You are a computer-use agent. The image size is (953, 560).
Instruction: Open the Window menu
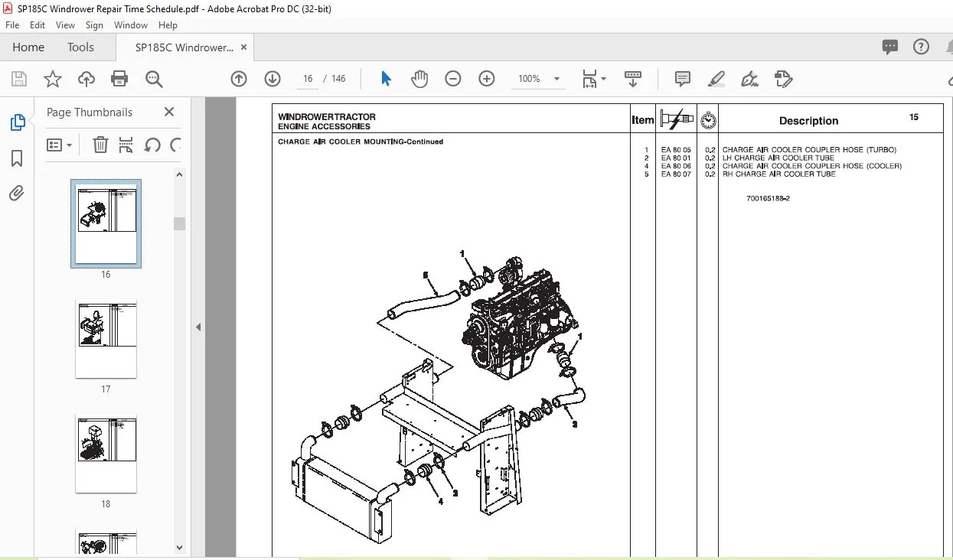coord(131,25)
